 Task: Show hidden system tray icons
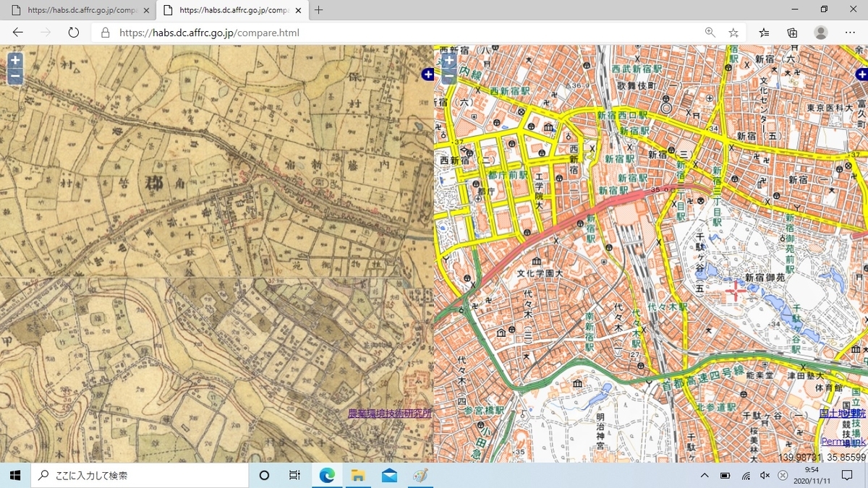pos(705,475)
